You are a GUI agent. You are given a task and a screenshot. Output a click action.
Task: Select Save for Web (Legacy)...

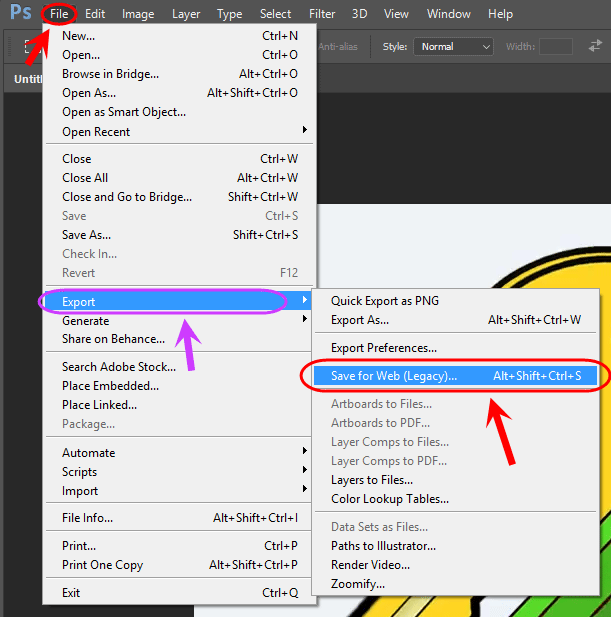click(456, 376)
